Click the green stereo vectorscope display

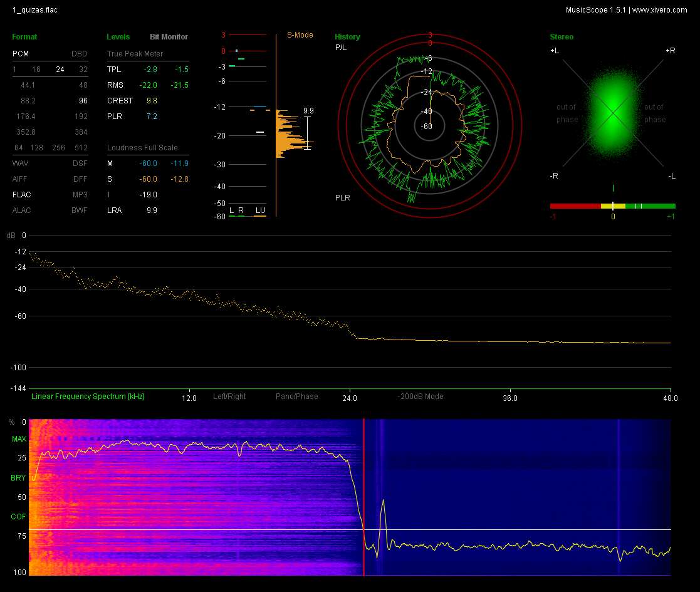pyautogui.click(x=612, y=114)
